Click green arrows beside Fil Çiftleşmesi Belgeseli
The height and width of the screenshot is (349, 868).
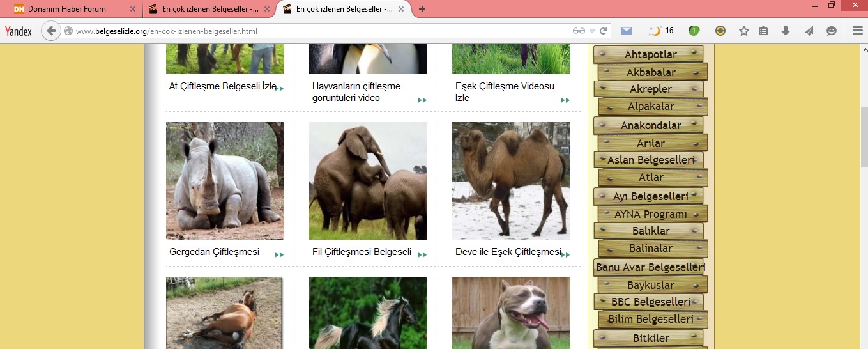point(422,255)
